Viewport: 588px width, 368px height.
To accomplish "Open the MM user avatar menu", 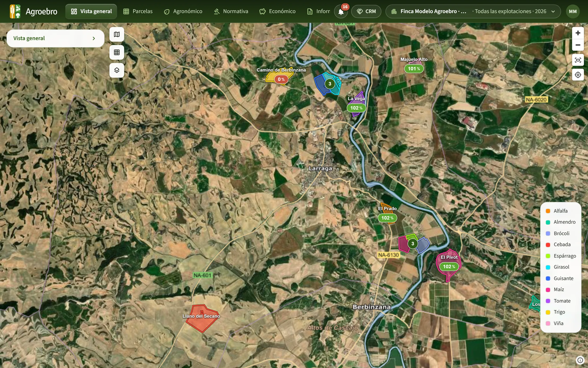I will click(573, 11).
